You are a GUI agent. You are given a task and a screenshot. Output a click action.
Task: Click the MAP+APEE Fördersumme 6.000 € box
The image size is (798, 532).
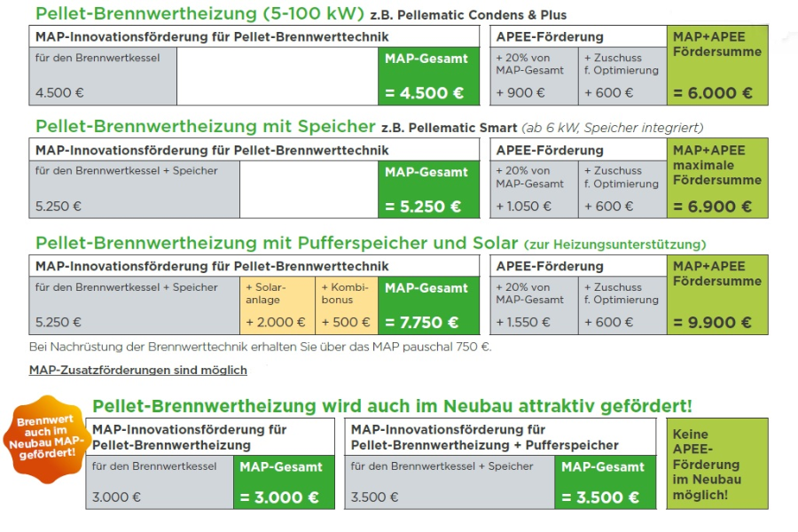pyautogui.click(x=717, y=66)
